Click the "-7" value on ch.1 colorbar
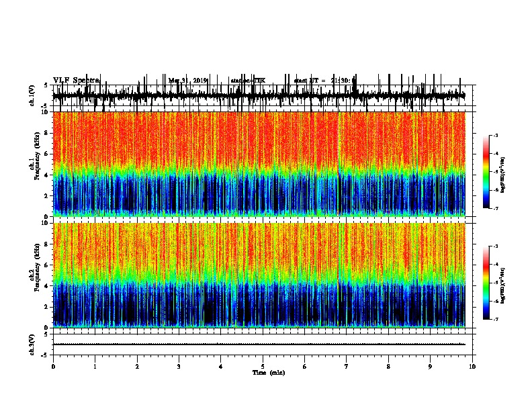The image size is (532, 411). 495,208
